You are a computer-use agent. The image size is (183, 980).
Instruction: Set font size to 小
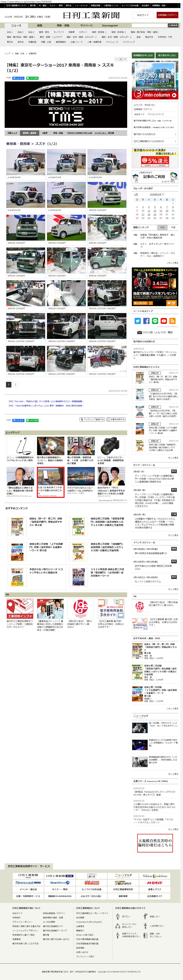116,59
